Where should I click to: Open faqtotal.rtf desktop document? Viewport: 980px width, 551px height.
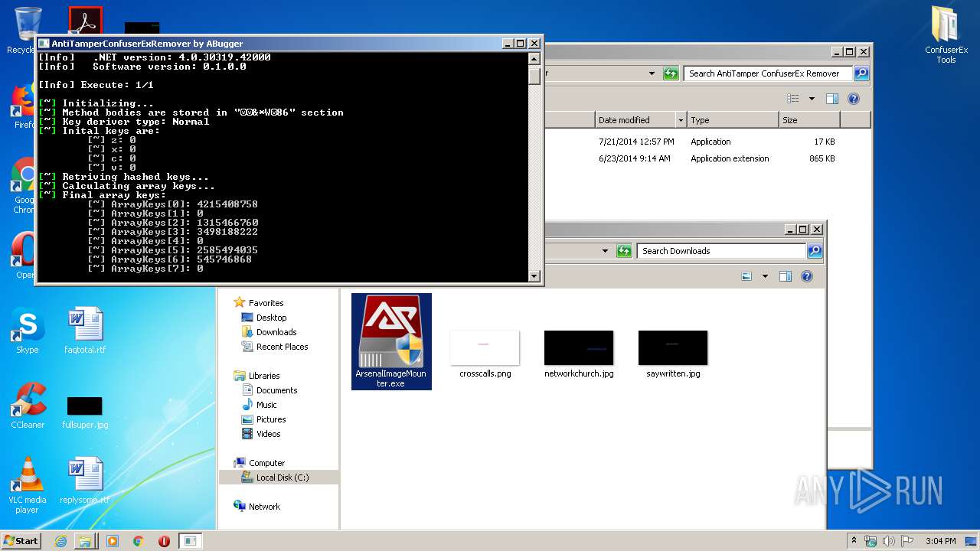[85, 331]
